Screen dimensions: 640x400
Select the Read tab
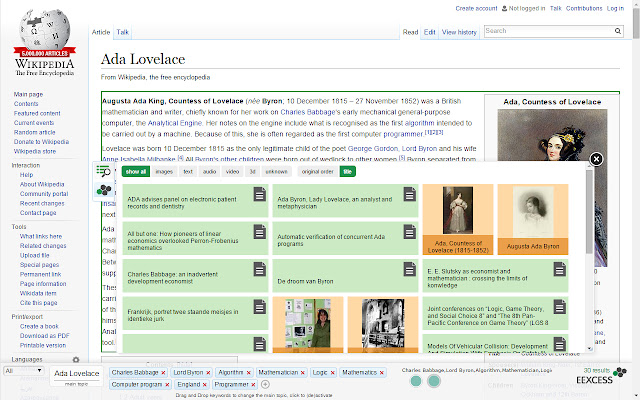(410, 32)
